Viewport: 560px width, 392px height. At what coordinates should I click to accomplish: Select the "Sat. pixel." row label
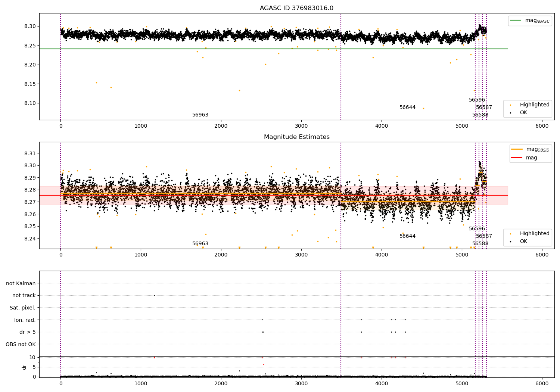[x=23, y=308]
